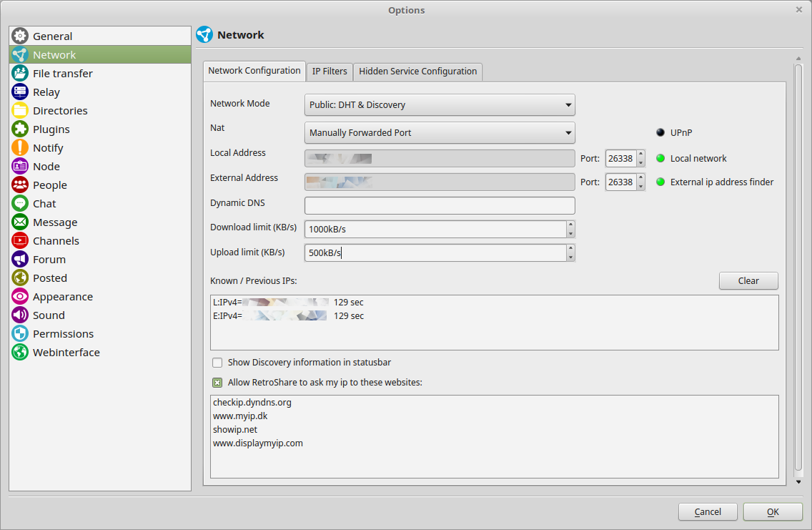Increase the External Address port value
812x530 pixels.
pos(640,177)
